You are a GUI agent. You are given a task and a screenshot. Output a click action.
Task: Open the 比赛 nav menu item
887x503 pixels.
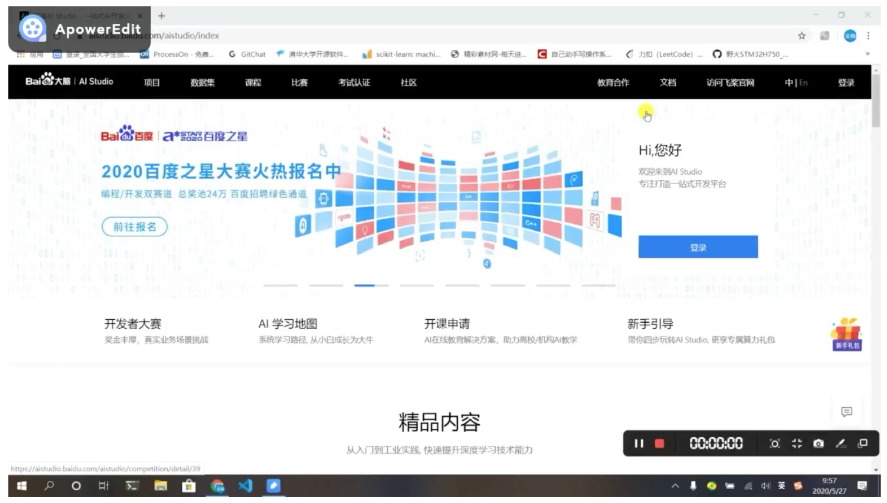[x=299, y=83]
